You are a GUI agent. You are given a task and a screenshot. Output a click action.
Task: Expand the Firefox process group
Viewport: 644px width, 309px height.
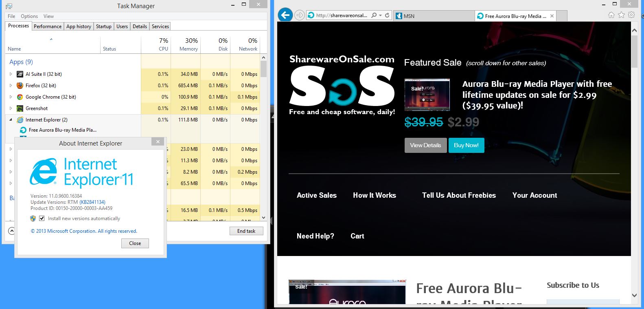tap(11, 86)
